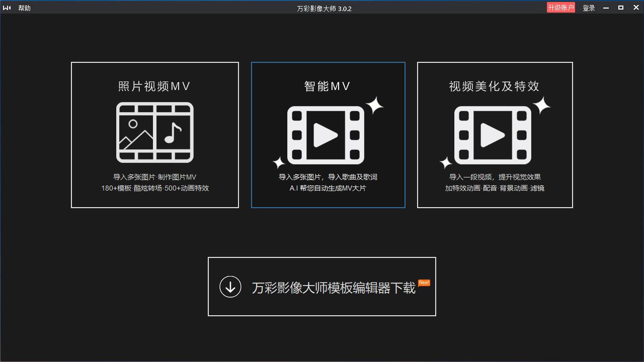Image resolution: width=644 pixels, height=362 pixels.
Task: Click 登录 to sign in
Action: [589, 8]
